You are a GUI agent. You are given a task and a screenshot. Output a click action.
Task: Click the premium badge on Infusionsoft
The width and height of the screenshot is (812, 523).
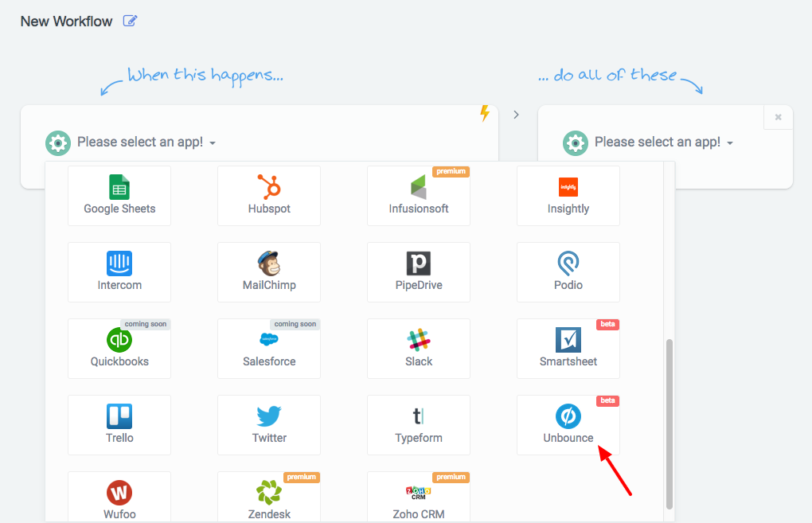point(451,171)
